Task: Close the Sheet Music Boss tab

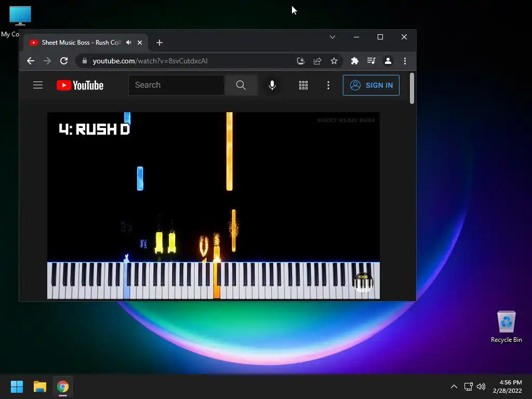Action: click(x=140, y=43)
